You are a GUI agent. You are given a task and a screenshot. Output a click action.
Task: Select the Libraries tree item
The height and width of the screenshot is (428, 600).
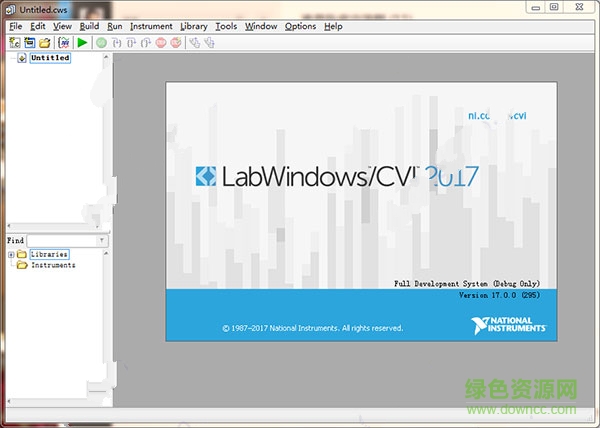[49, 254]
